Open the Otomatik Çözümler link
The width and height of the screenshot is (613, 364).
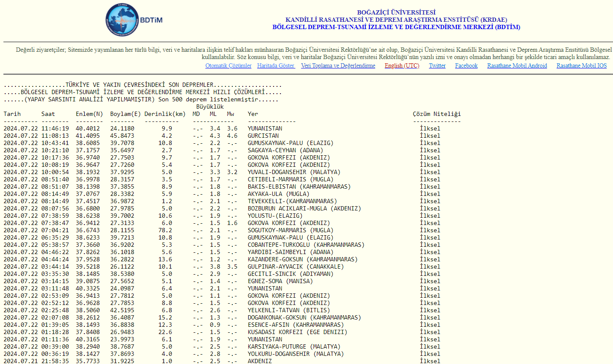click(228, 65)
